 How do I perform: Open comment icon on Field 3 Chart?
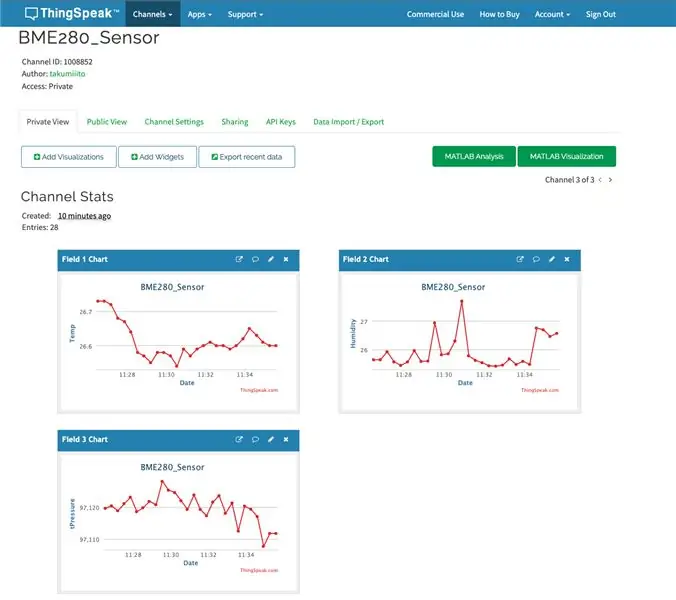[255, 439]
